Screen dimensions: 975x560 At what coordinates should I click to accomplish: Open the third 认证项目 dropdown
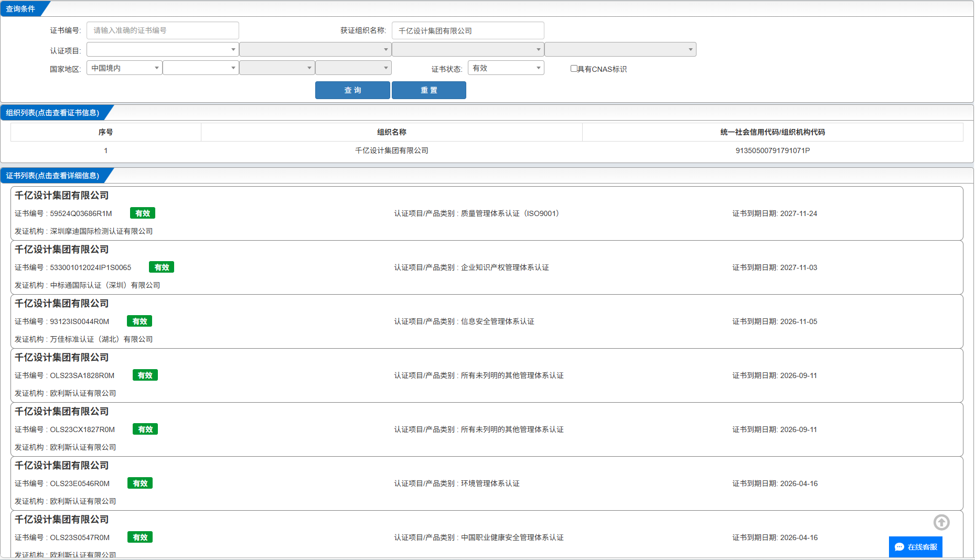[x=468, y=49]
